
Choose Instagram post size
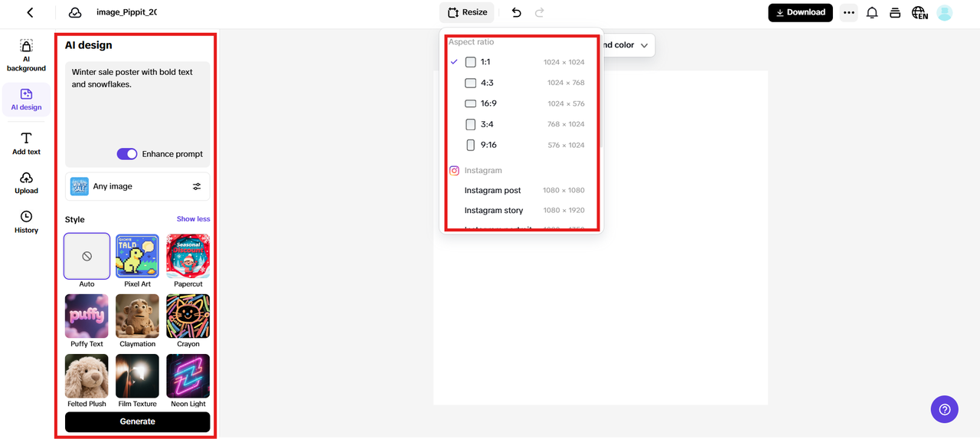coord(492,190)
